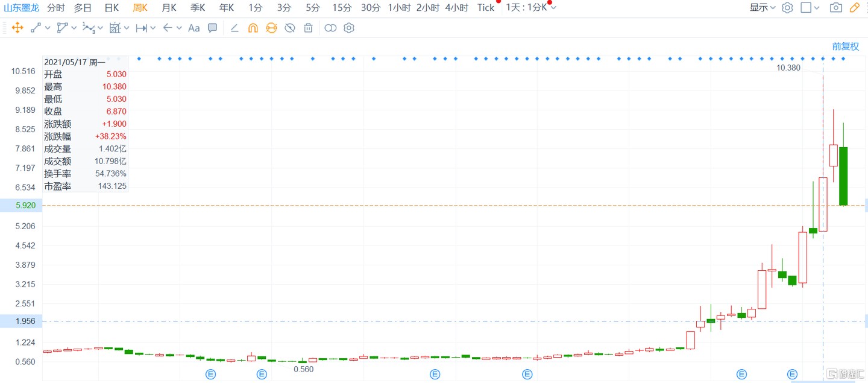Image resolution: width=868 pixels, height=383 pixels.
Task: Expand the range tool options arrow
Action: tap(153, 28)
